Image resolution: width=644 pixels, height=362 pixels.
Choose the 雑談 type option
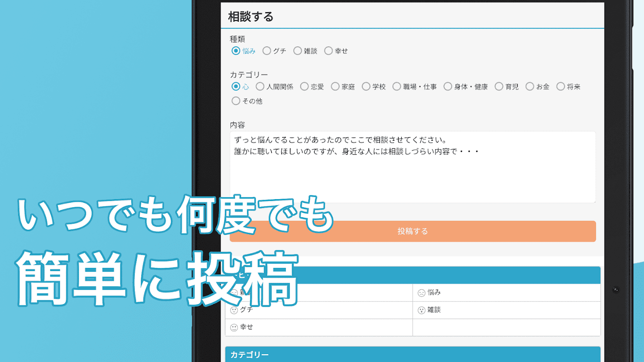[x=298, y=51]
